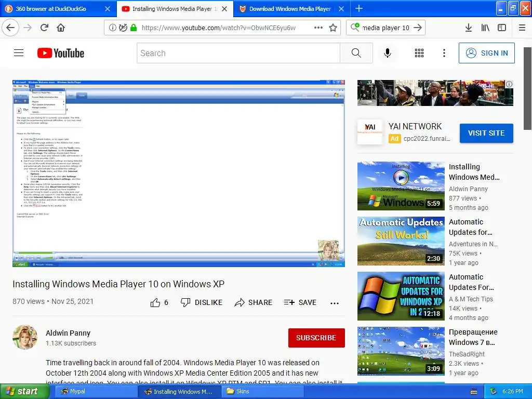Viewport: 532px width, 399px height.
Task: Select Installing Windows M... taskbar window
Action: [x=179, y=391]
